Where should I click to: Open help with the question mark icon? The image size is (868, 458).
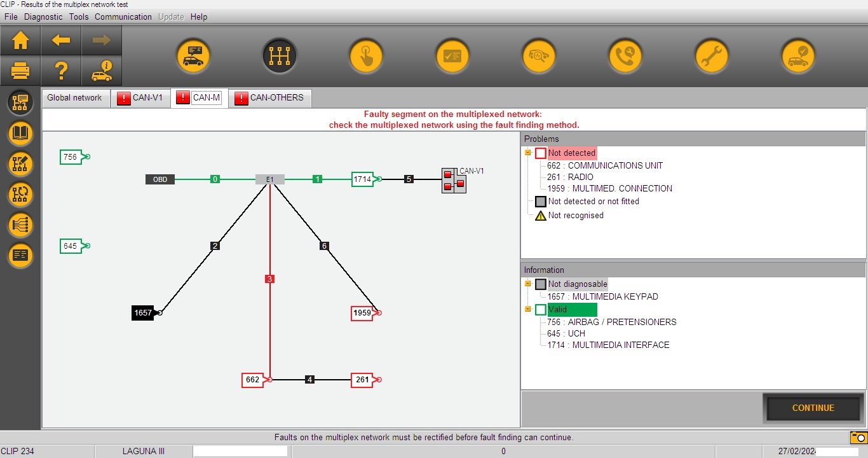61,71
